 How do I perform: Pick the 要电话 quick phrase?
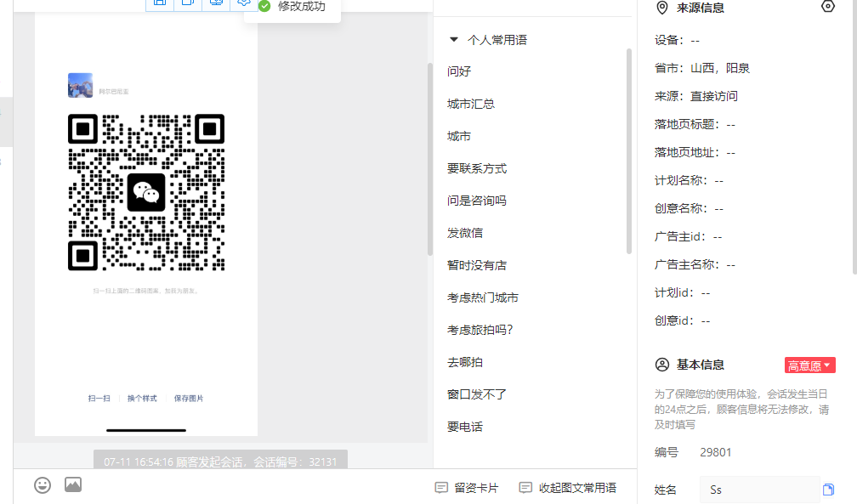tap(465, 427)
